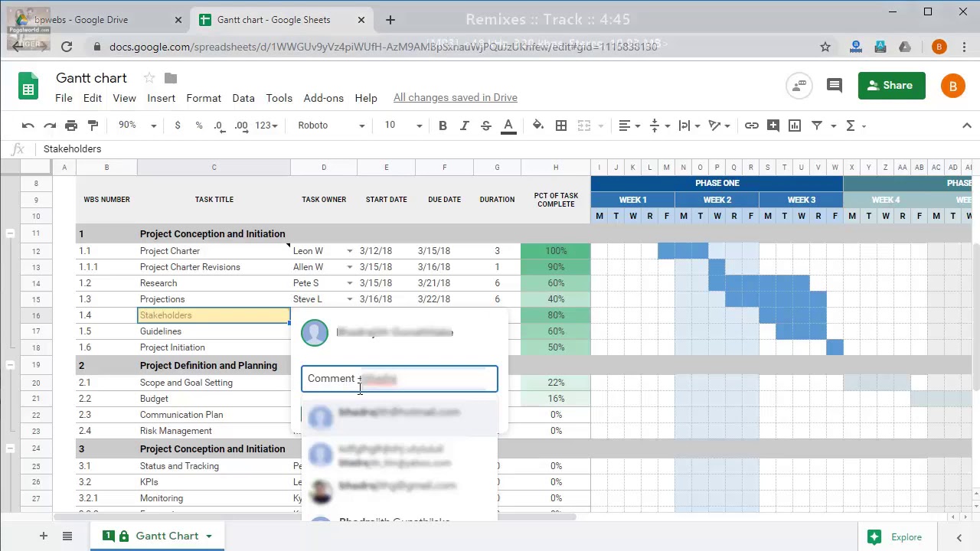Insert a chart from the toolbar

click(795, 126)
